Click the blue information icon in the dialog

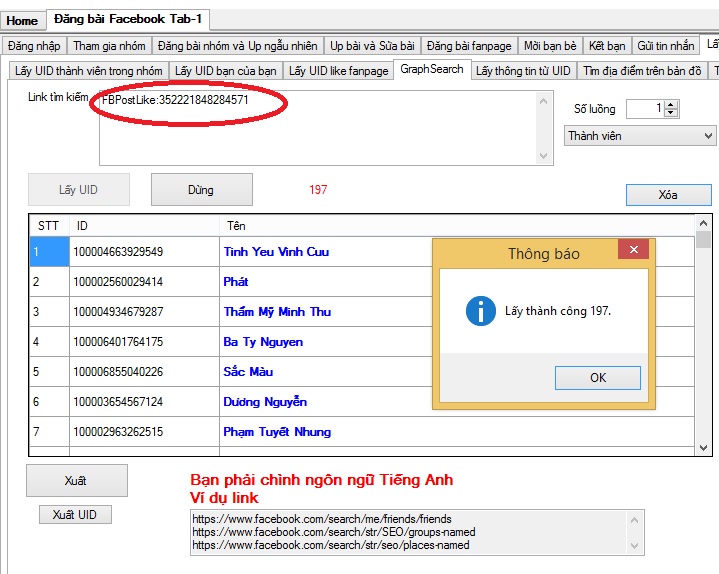tap(481, 311)
